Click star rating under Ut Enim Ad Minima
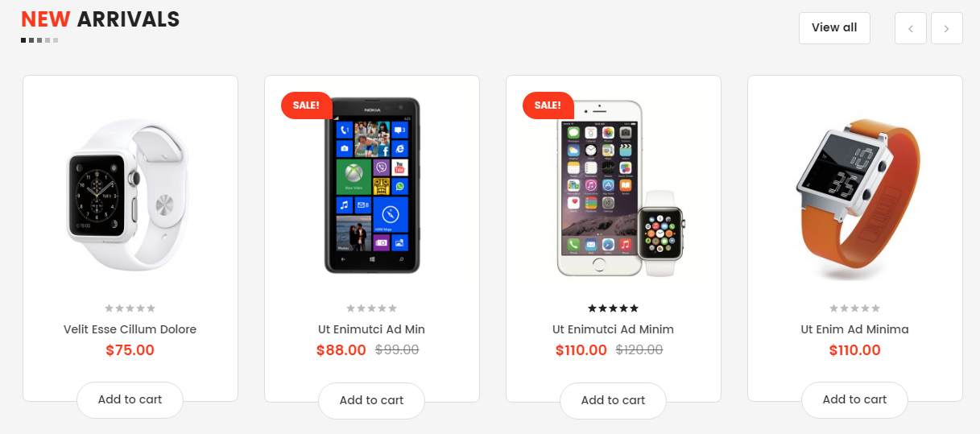The height and width of the screenshot is (434, 980). tap(855, 308)
